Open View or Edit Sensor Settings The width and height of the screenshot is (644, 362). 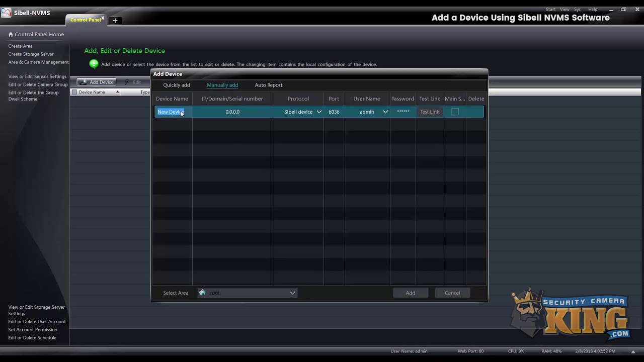pos(37,76)
